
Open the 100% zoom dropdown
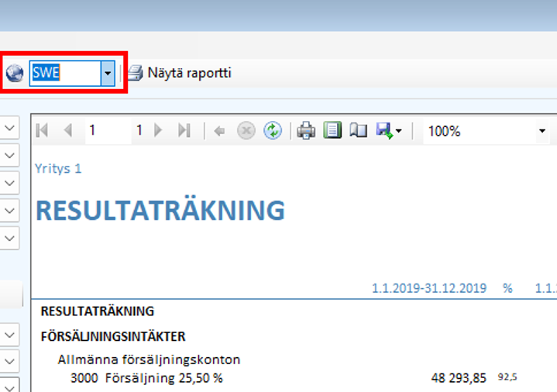542,131
